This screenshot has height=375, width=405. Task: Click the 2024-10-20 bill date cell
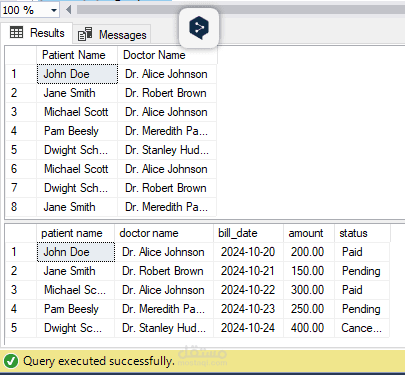(x=248, y=252)
